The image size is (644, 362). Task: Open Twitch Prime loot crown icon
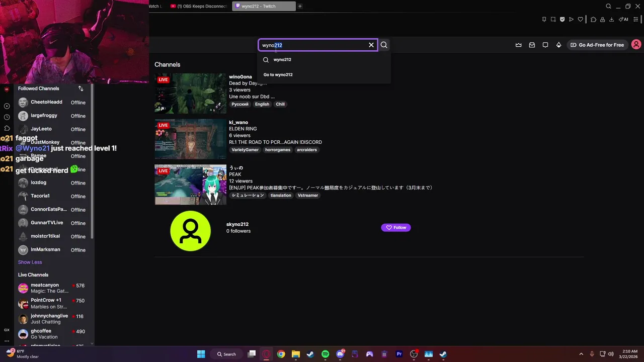(519, 45)
